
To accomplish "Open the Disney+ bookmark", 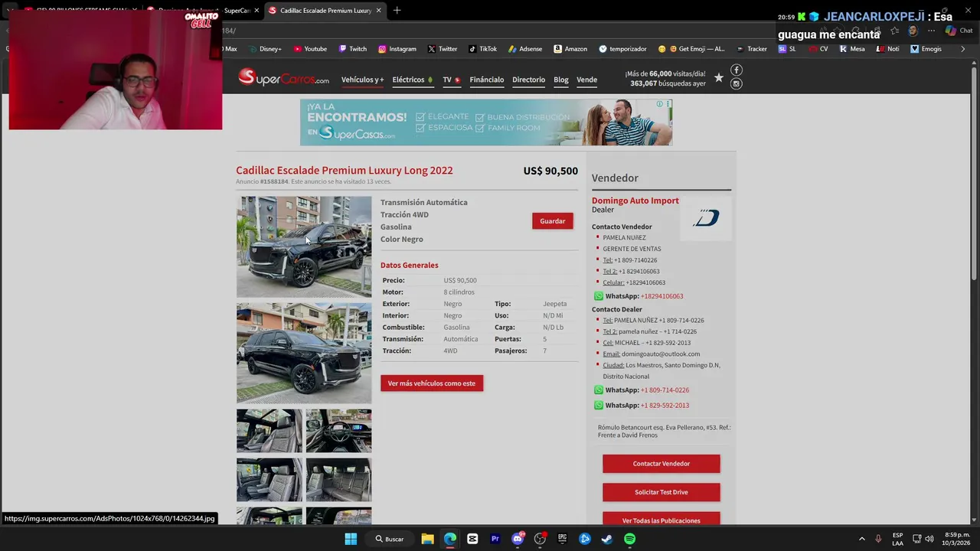I will pos(265,49).
